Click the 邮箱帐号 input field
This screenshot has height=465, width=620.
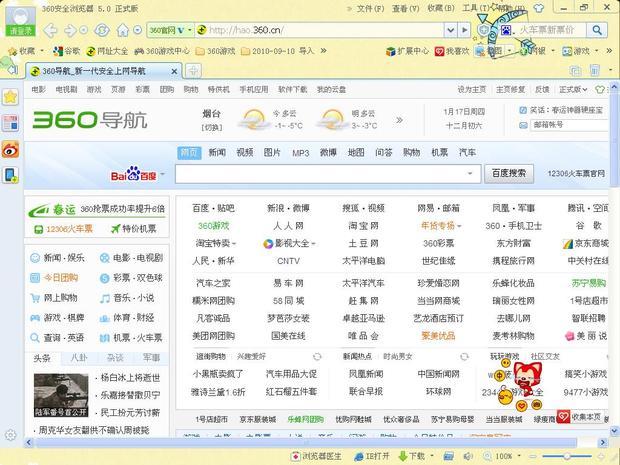pos(568,125)
